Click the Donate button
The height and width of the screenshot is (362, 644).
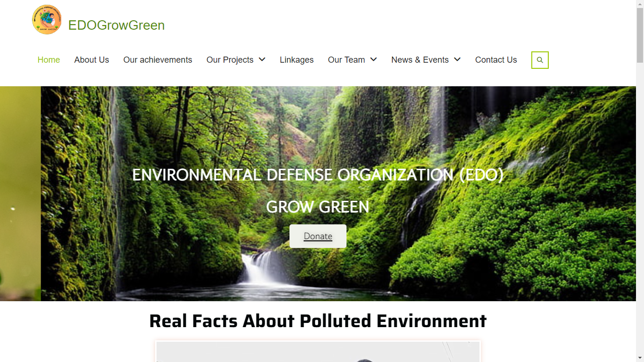[318, 236]
